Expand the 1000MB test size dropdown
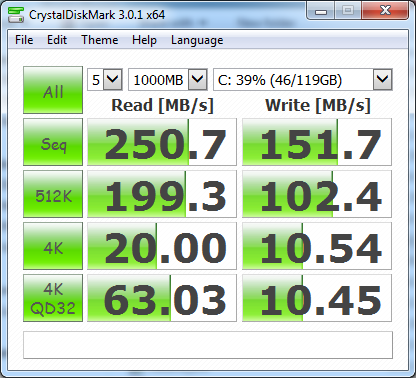This screenshot has height=378, width=416. coord(198,79)
